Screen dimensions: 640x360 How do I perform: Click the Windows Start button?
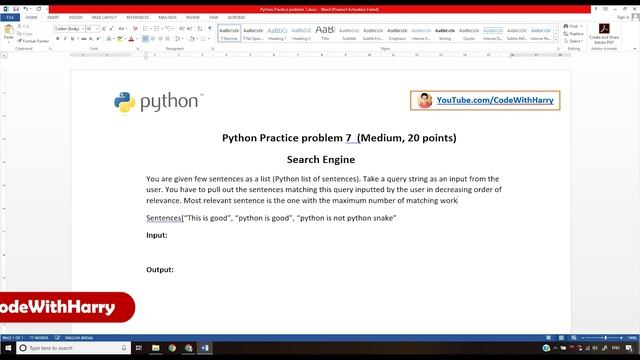8,348
